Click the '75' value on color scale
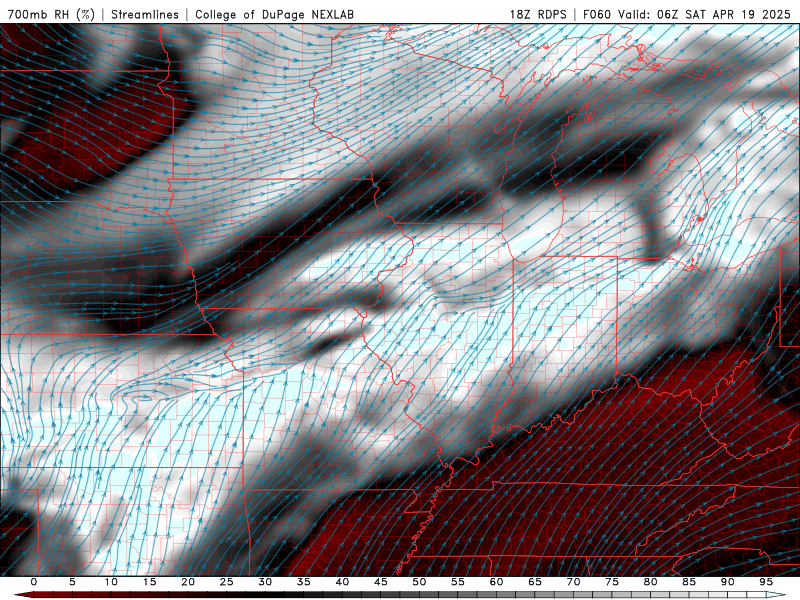This screenshot has height=600, width=800. pos(612,582)
